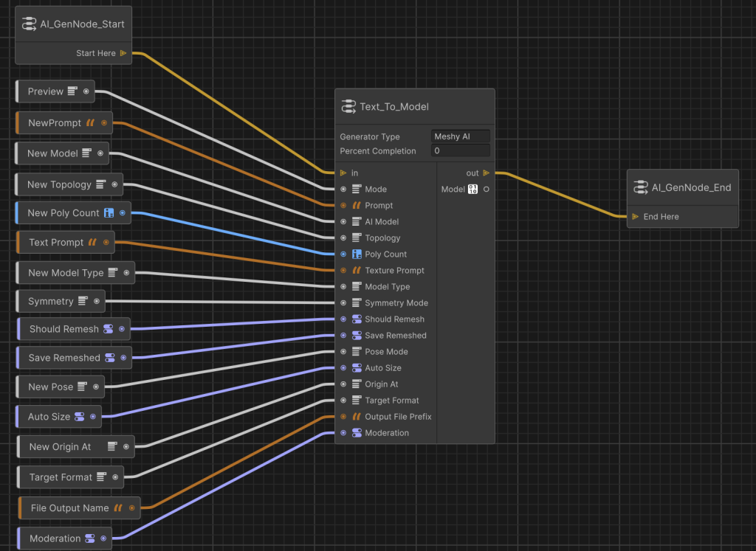This screenshot has height=551, width=756.
Task: Select the New Topology variable node
Action: click(59, 184)
